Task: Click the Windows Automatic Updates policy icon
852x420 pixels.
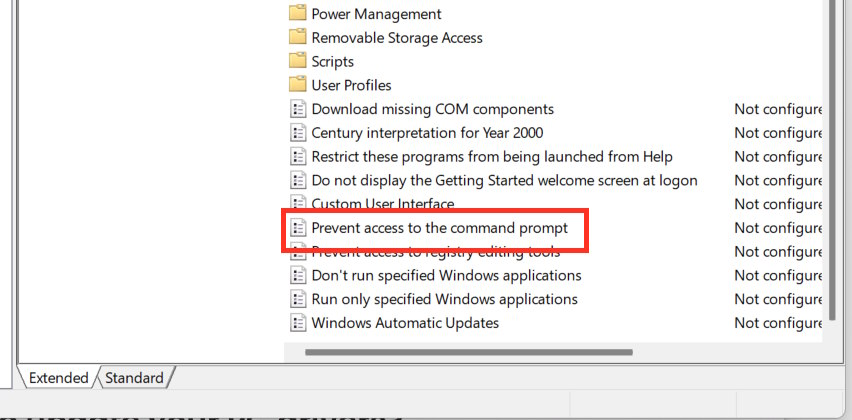Action: (297, 323)
